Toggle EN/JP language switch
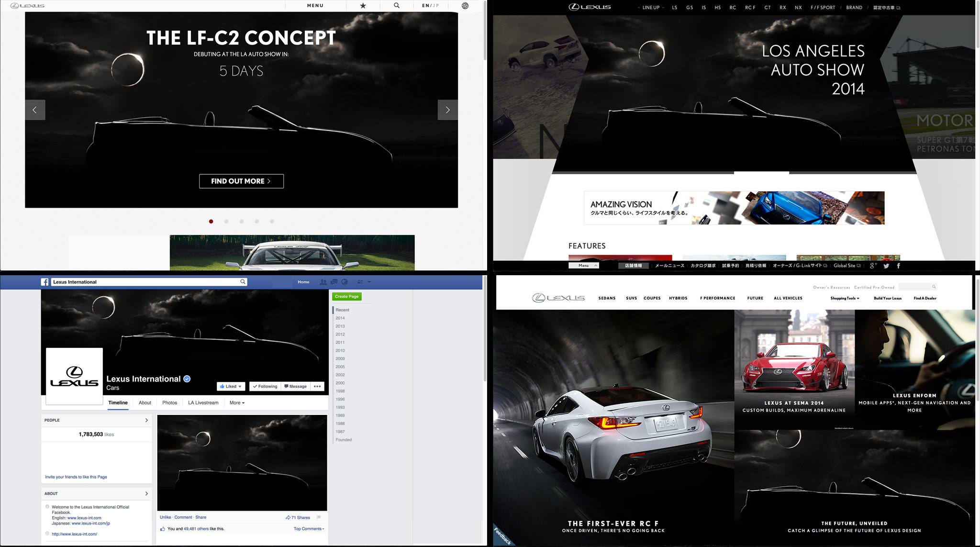980x547 pixels. [431, 6]
